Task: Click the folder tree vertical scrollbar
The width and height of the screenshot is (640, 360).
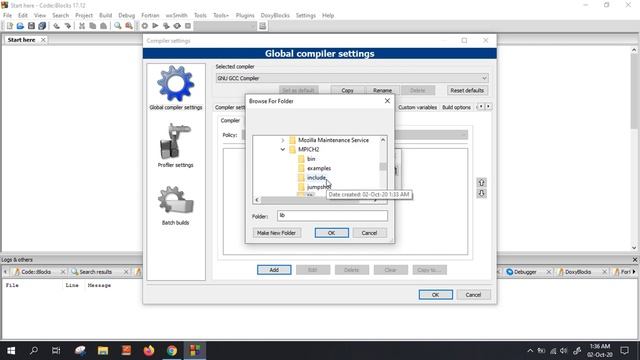Action: 383,166
